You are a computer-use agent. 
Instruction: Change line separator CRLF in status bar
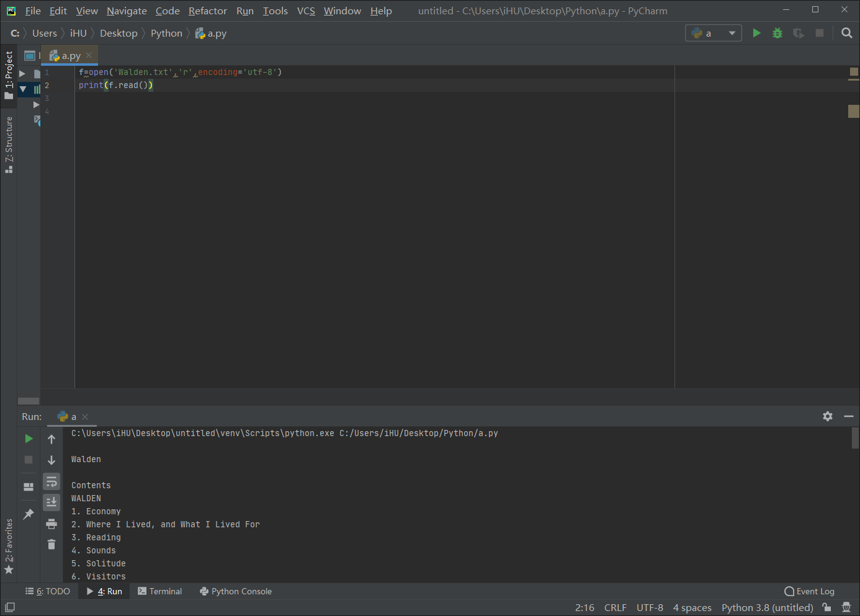pyautogui.click(x=616, y=607)
